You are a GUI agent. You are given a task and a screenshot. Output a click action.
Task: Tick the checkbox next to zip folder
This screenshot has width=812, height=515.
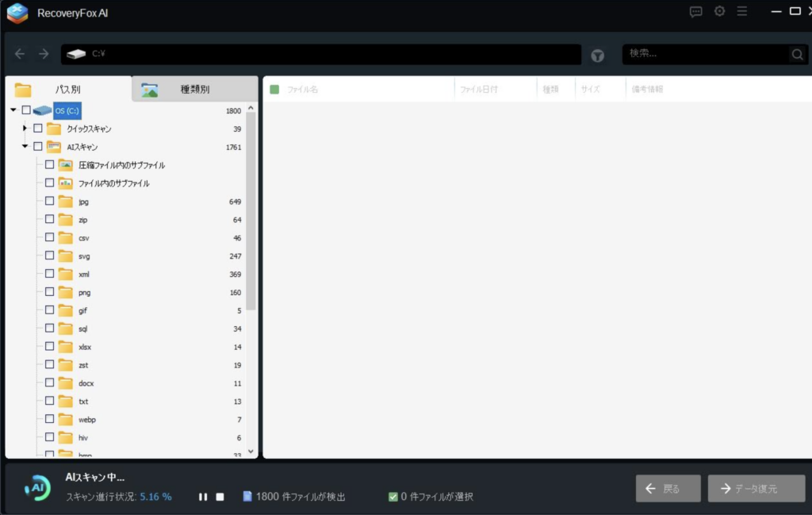[49, 219]
